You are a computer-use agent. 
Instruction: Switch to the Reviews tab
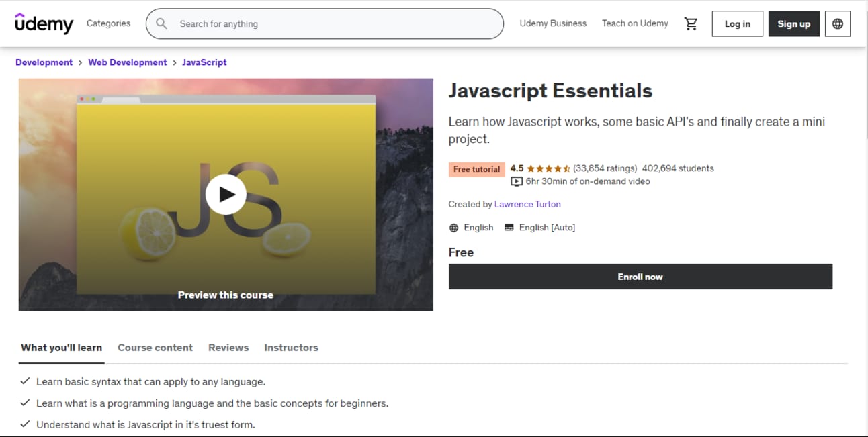click(x=228, y=348)
